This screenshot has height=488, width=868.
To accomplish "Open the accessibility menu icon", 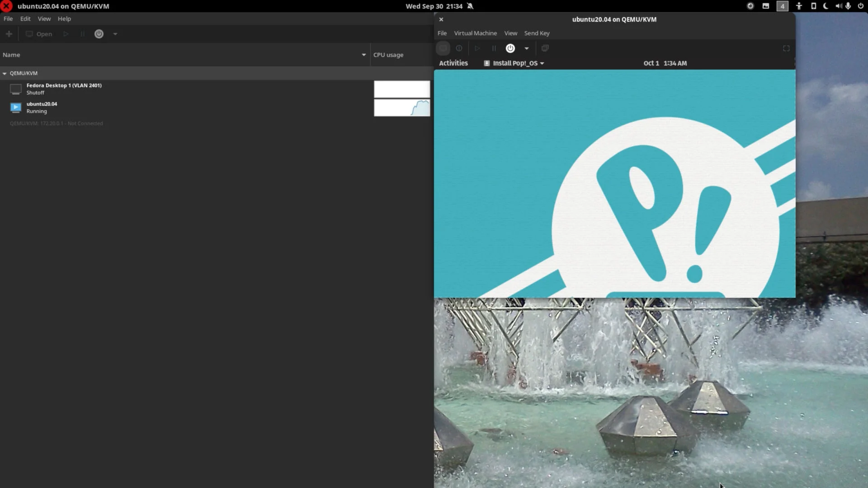I will 799,6.
